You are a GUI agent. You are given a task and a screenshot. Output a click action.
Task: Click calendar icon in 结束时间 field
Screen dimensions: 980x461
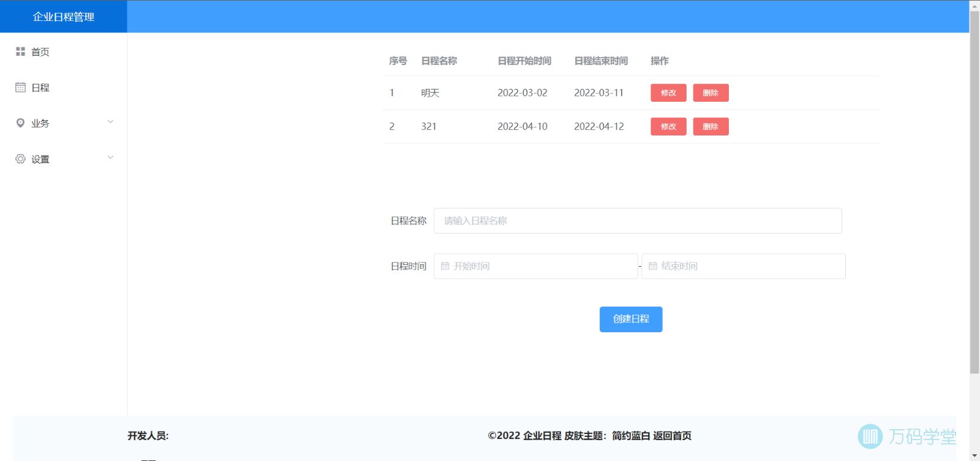tap(653, 267)
